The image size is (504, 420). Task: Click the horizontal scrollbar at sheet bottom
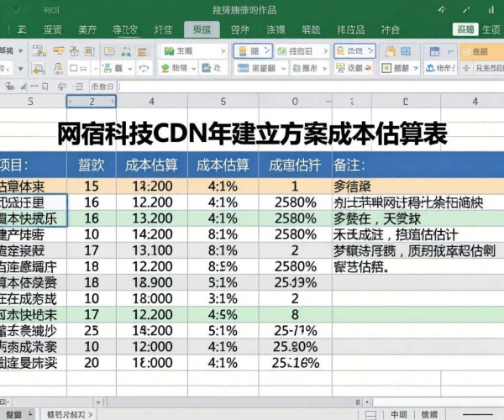(x=228, y=402)
